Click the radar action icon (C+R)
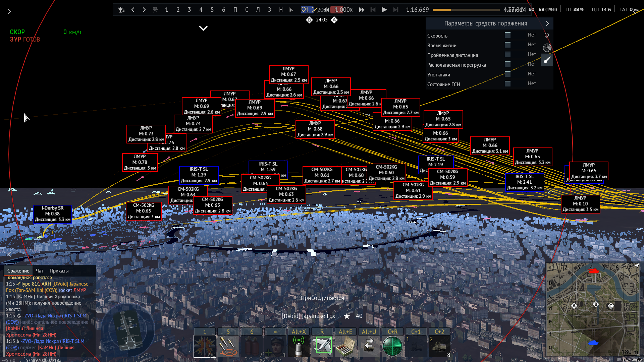Image resolution: width=644 pixels, height=362 pixels. coord(392,346)
